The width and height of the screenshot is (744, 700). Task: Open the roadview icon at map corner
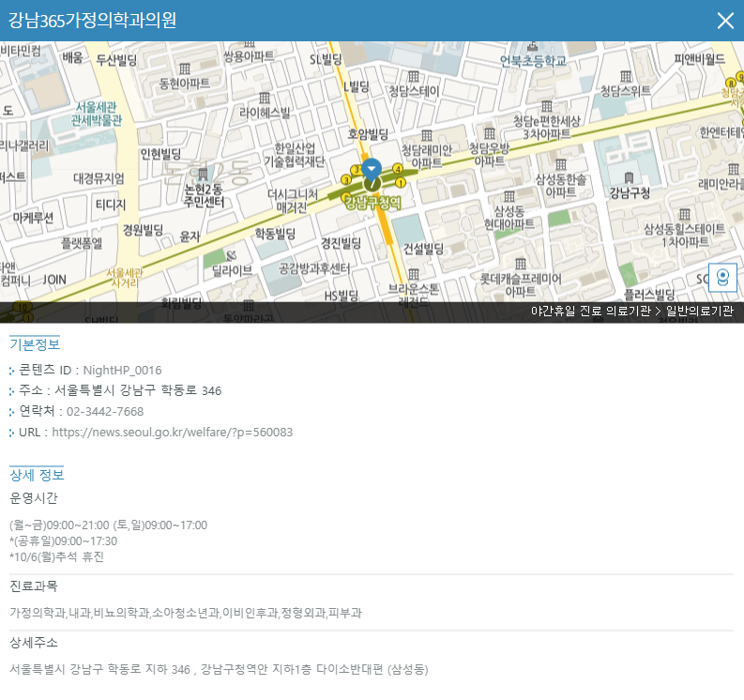coord(722,277)
